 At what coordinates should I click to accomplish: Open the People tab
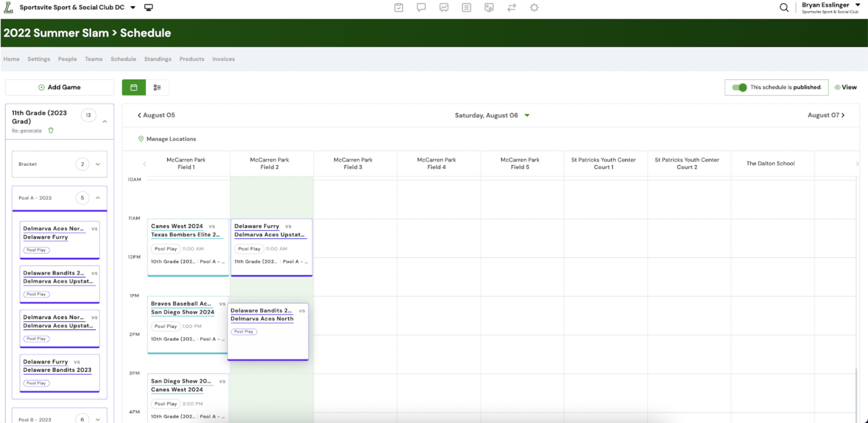click(67, 59)
